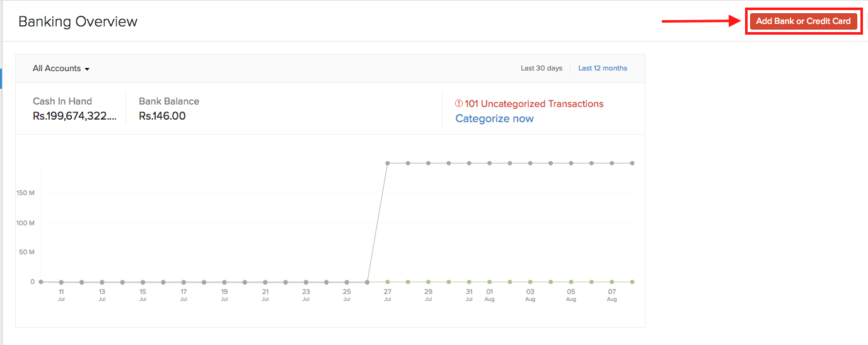The height and width of the screenshot is (345, 868).
Task: Click the Bank Balance amount Rs.146.00
Action: coord(162,116)
